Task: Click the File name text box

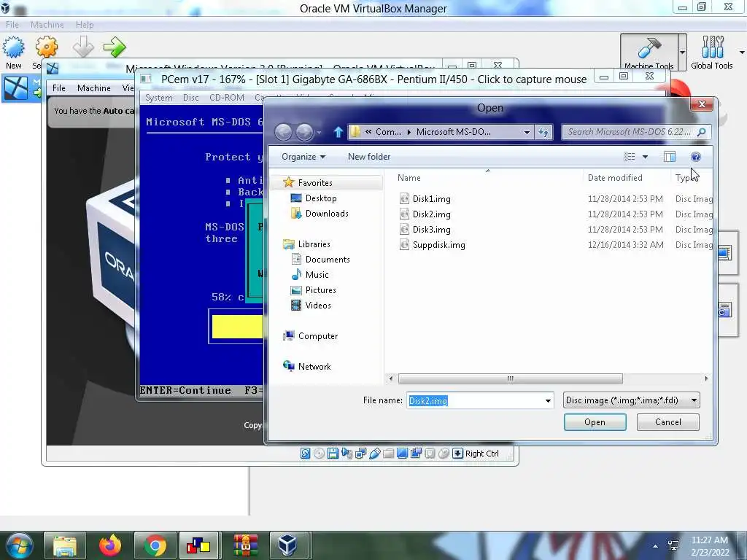Action: click(475, 400)
